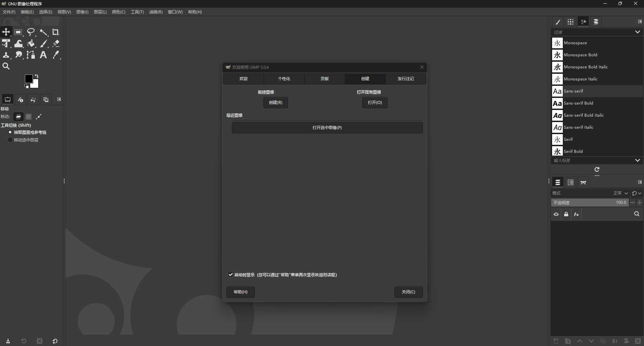The width and height of the screenshot is (644, 346).
Task: Reset colors to default black and white
Action: (x=26, y=86)
